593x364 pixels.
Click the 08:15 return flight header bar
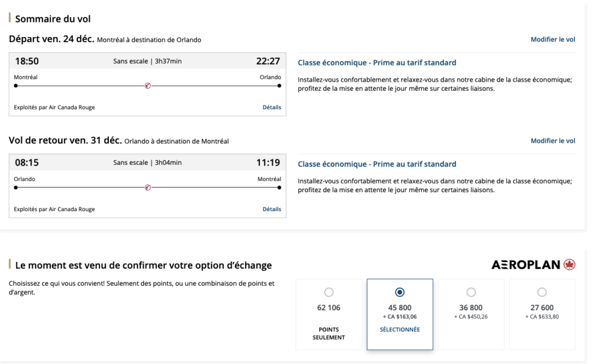pyautogui.click(x=147, y=163)
